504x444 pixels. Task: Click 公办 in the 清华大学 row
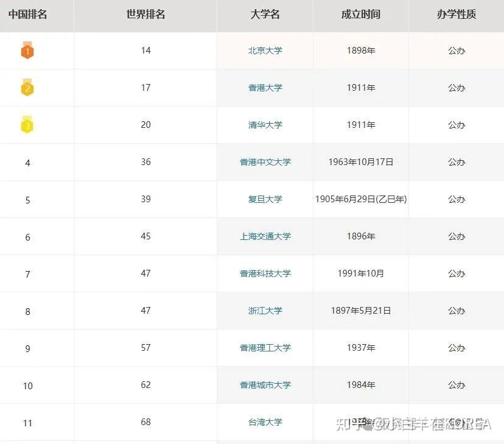pos(457,125)
